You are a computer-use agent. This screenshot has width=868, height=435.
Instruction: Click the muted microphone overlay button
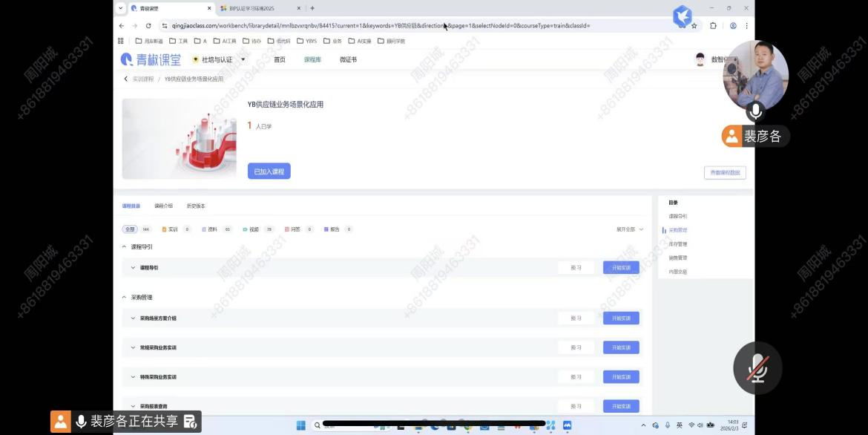(757, 368)
